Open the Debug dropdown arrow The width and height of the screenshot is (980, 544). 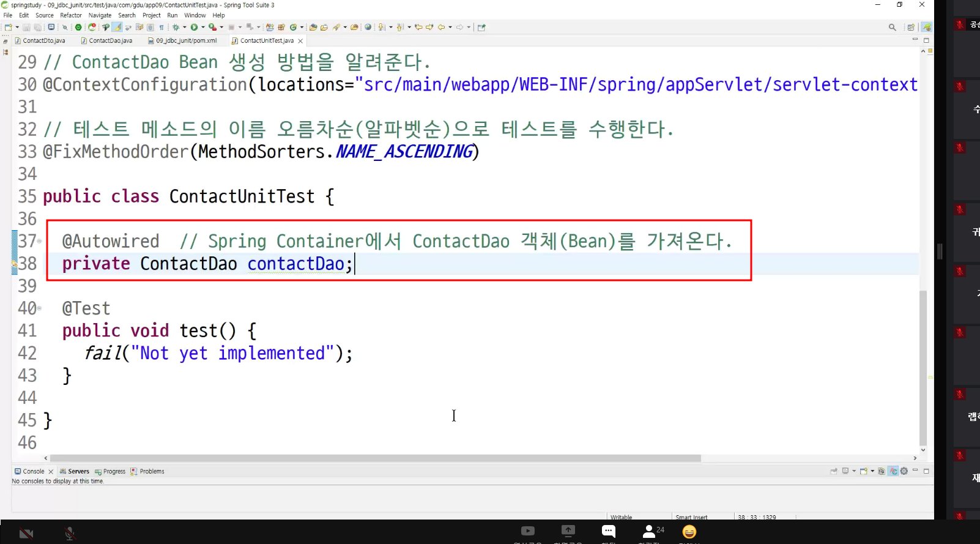tap(185, 27)
